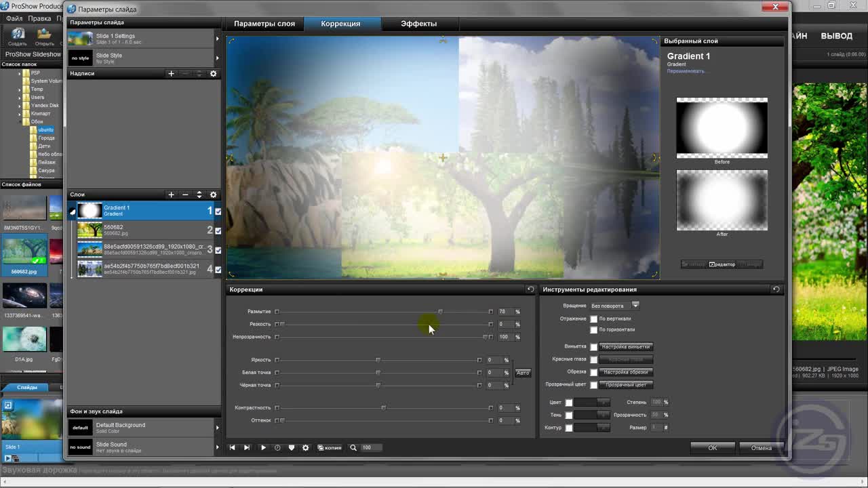The height and width of the screenshot is (488, 868).
Task: Click the Отмена cancel button
Action: (761, 448)
